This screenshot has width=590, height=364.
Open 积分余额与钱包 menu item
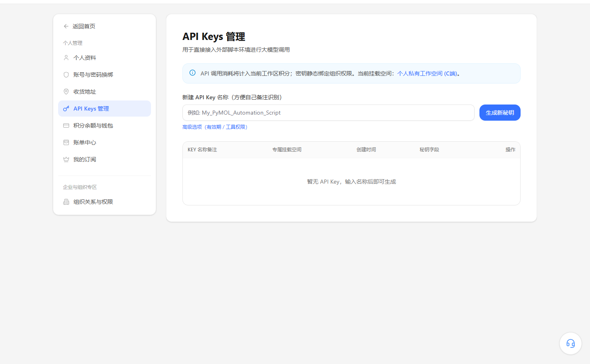pos(105,126)
